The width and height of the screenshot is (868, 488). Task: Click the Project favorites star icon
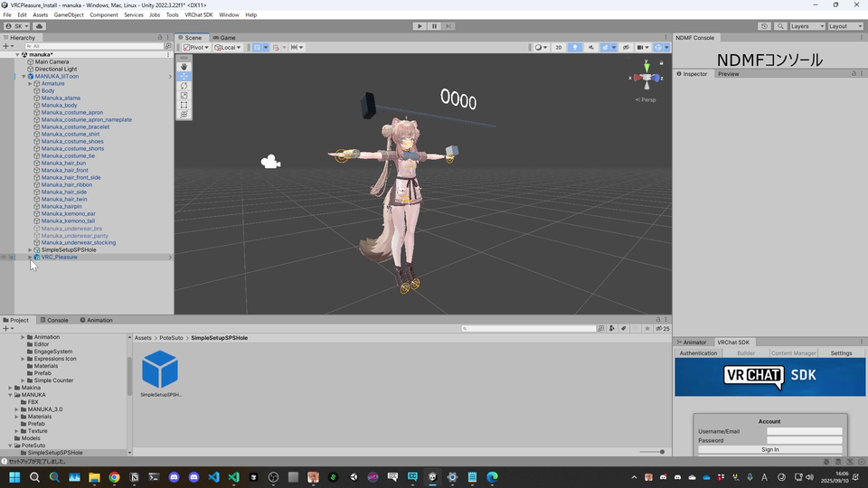point(646,328)
